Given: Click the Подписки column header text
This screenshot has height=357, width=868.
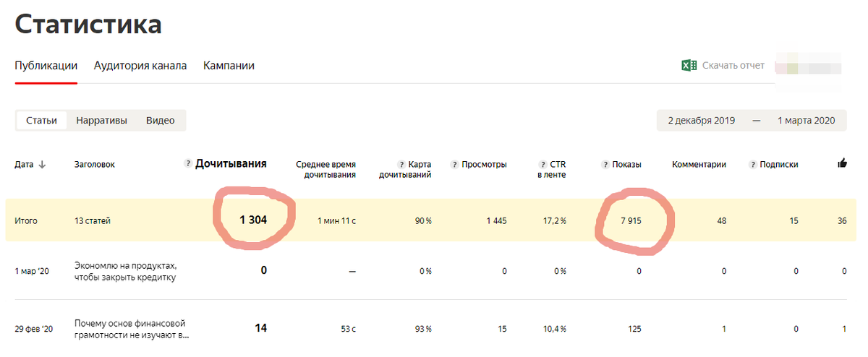Looking at the screenshot, I should 779,164.
